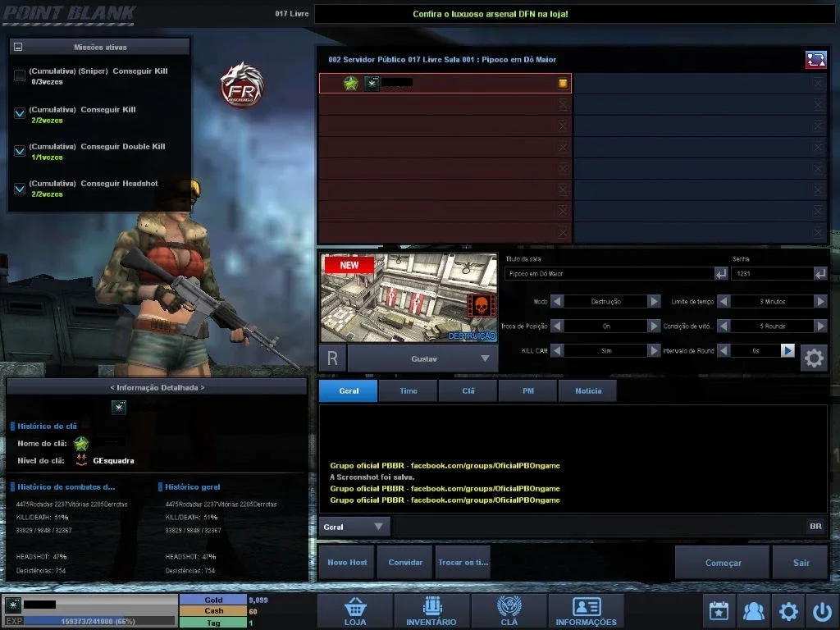Screen dimensions: 840x630
Task: Switch to the Clã chat tab
Action: pyautogui.click(x=468, y=390)
